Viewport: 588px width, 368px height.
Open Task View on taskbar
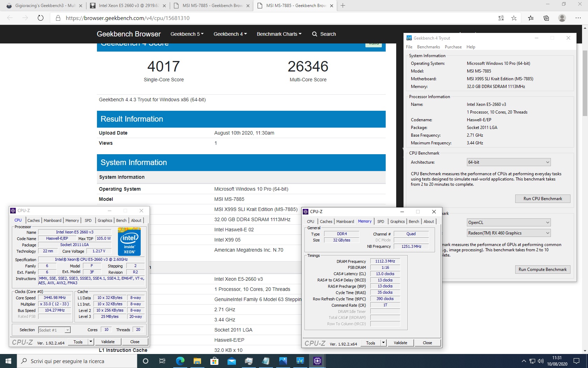click(x=162, y=361)
